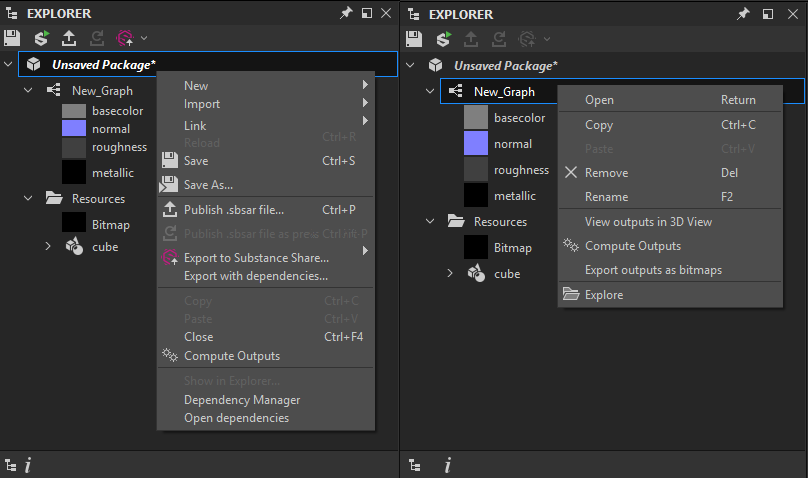The height and width of the screenshot is (478, 808).
Task: Collapse the Unsaved Package tree in left panel
Action: [10, 64]
